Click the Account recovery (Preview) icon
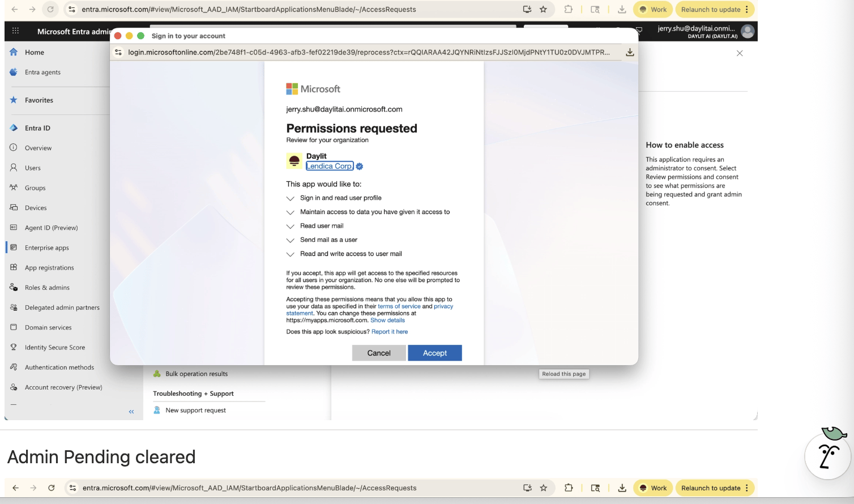 pos(14,387)
